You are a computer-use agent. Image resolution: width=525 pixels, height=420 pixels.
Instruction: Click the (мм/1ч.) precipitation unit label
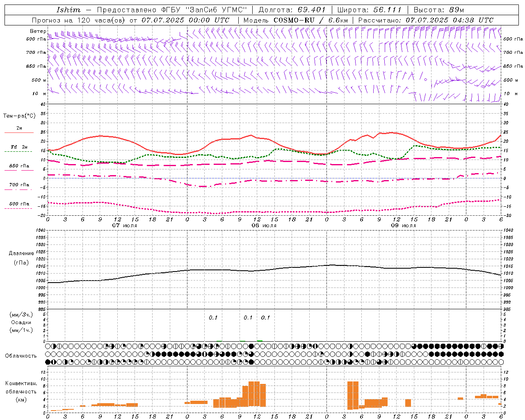21,330
